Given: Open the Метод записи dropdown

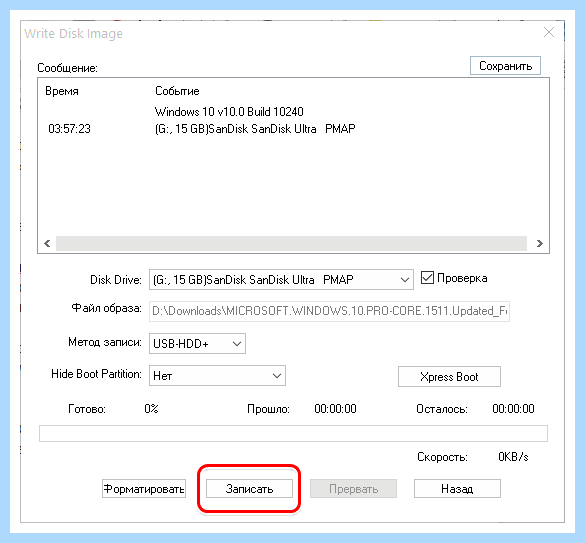Looking at the screenshot, I should [197, 343].
